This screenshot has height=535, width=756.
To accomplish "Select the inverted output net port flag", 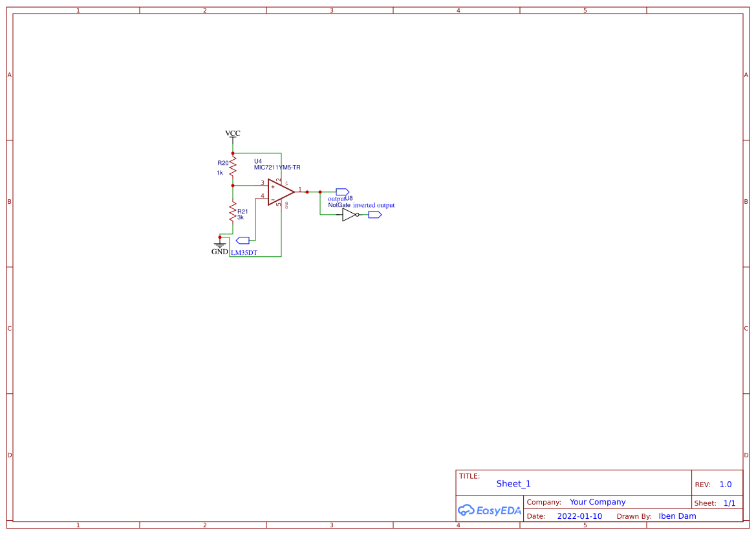I will [x=374, y=215].
